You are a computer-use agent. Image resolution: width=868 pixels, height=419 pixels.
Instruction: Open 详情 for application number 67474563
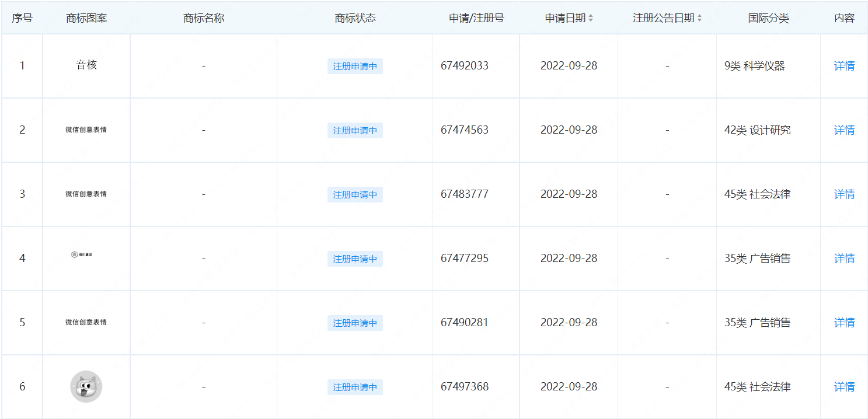tap(844, 130)
